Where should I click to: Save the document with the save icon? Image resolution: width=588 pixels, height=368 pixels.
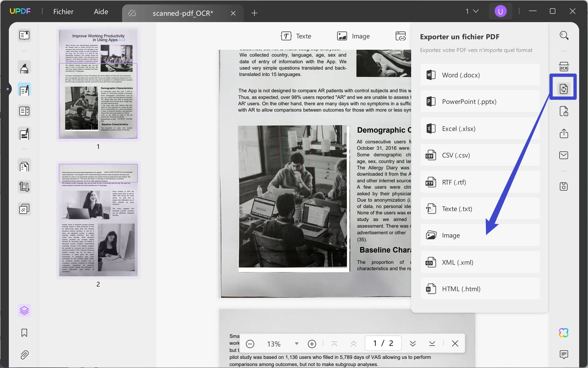[x=564, y=186]
